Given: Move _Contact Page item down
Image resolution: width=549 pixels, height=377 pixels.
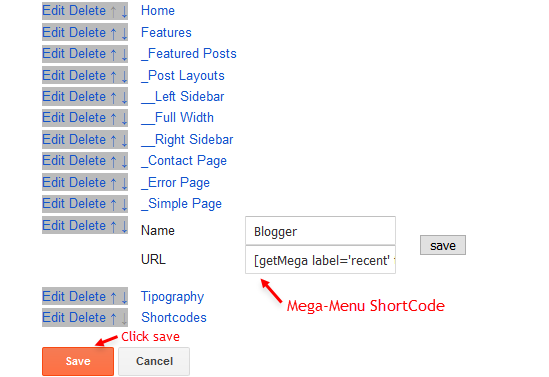Looking at the screenshot, I should coord(124,162).
